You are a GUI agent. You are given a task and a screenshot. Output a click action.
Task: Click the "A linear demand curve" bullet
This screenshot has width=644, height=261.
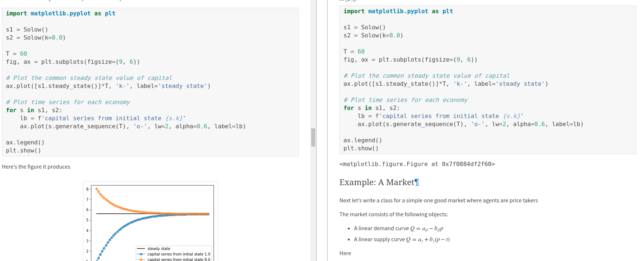point(399,228)
